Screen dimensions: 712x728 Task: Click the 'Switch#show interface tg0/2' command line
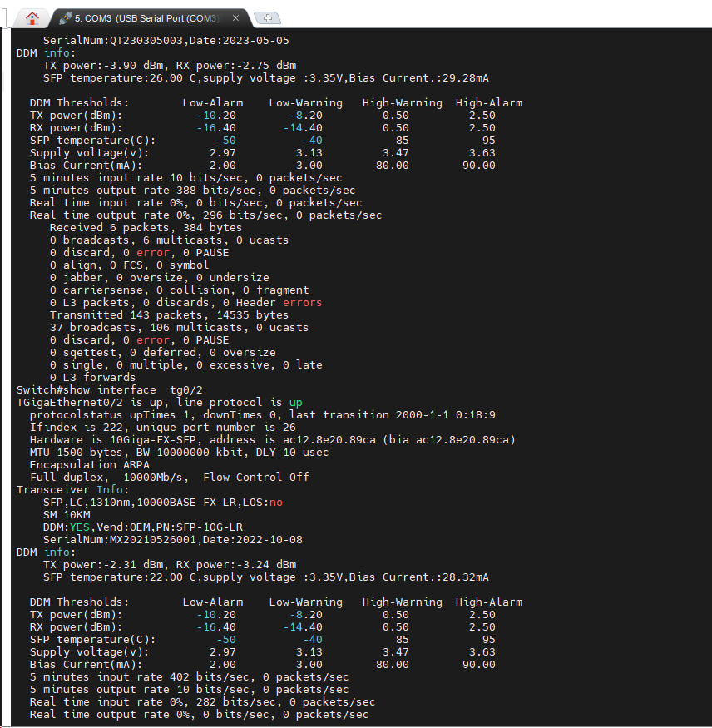click(x=110, y=390)
